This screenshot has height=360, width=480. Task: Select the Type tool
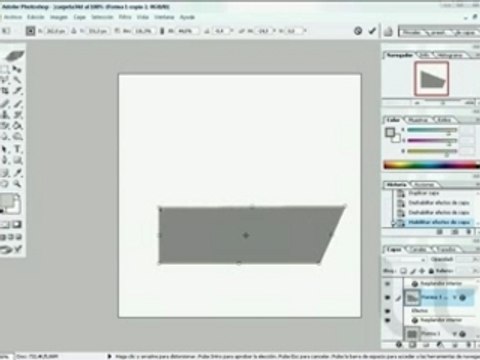(x=17, y=149)
